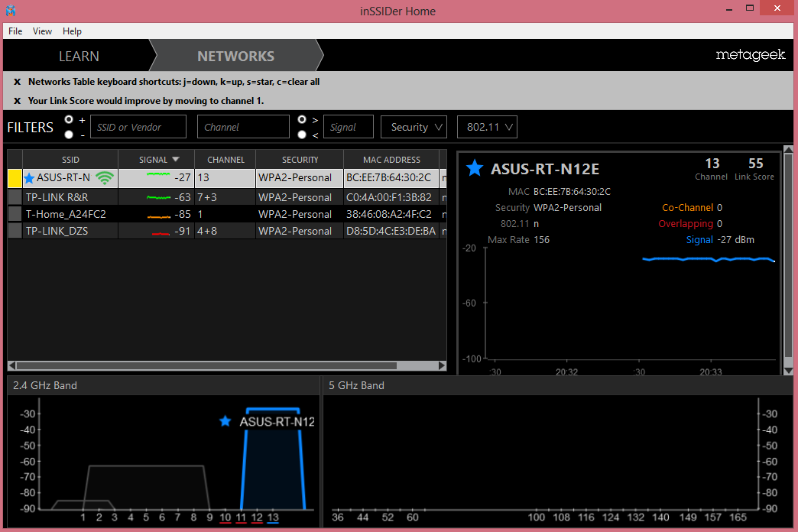Click the networks table horizontal scrollbar thumb
This screenshot has height=532, width=798.
(206, 365)
